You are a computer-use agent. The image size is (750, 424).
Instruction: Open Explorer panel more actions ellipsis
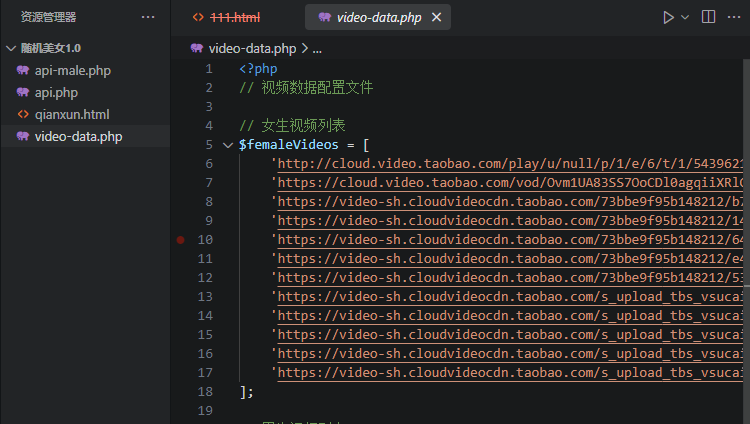[x=148, y=17]
